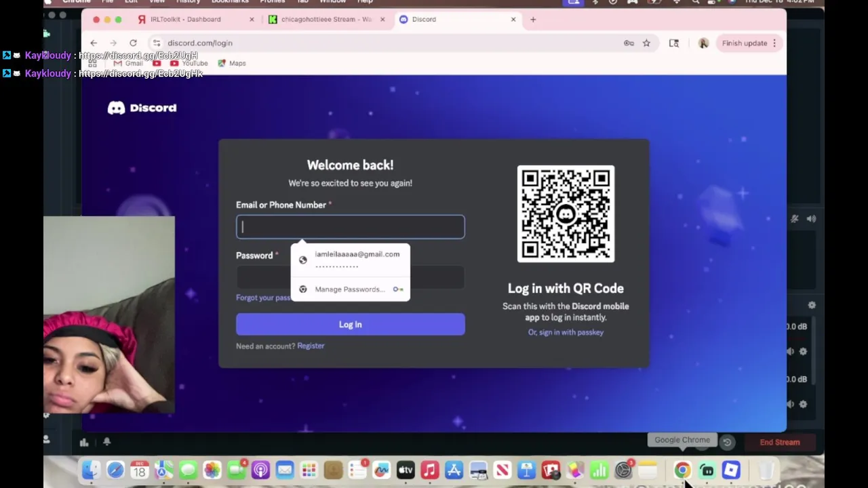Open Apple TV from the dock
Image resolution: width=868 pixels, height=488 pixels.
(x=406, y=470)
